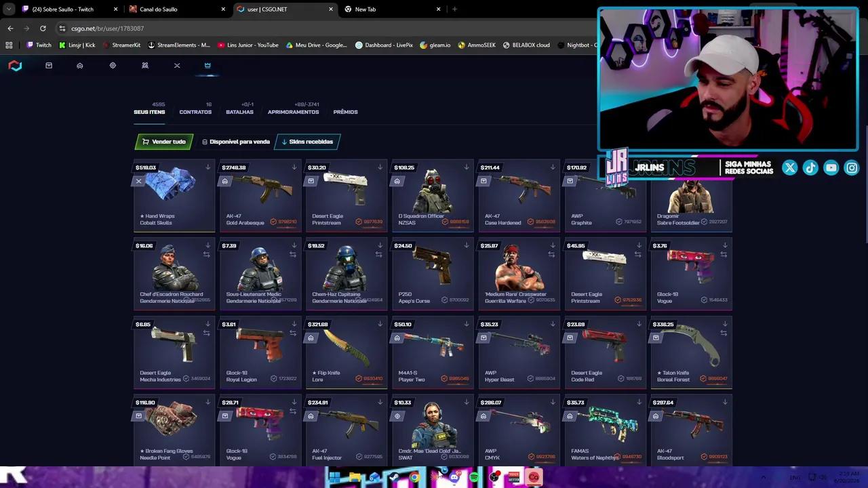Click the X badge on Hand Wraps card

(x=138, y=181)
